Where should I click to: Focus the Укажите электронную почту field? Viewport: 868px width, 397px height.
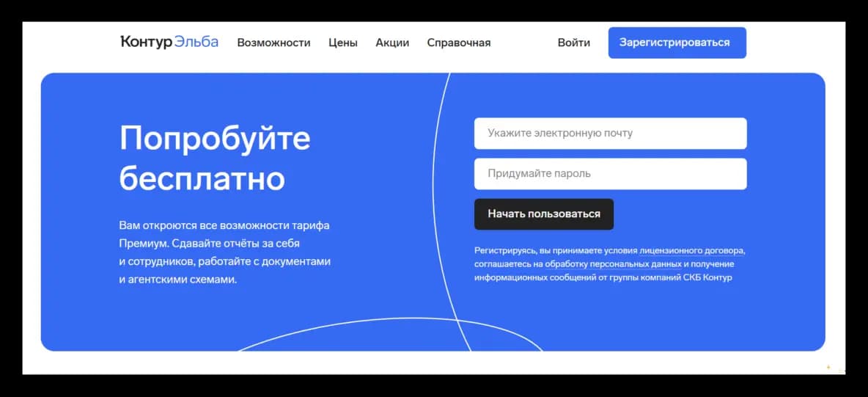point(610,133)
